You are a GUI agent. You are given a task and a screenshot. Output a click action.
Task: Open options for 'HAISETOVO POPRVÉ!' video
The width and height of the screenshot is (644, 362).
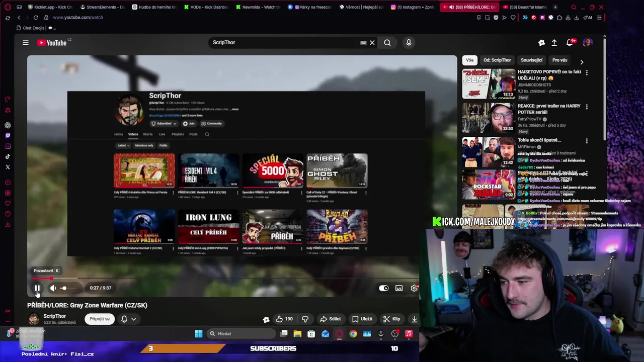[587, 72]
